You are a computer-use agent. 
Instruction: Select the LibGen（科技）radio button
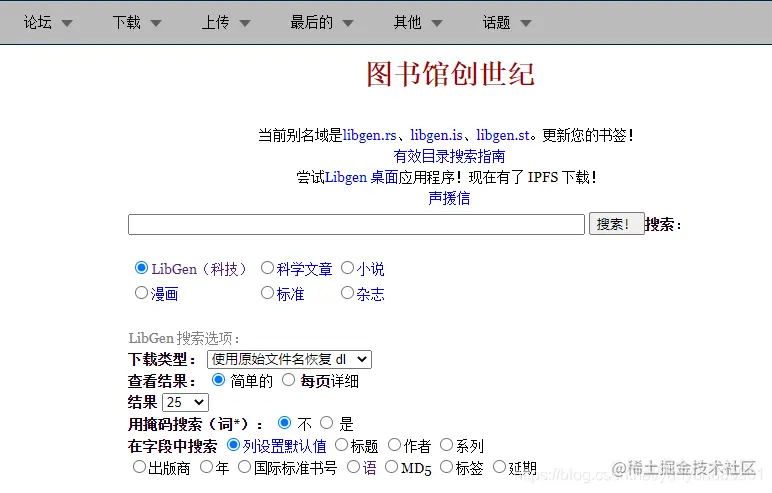[x=141, y=267]
